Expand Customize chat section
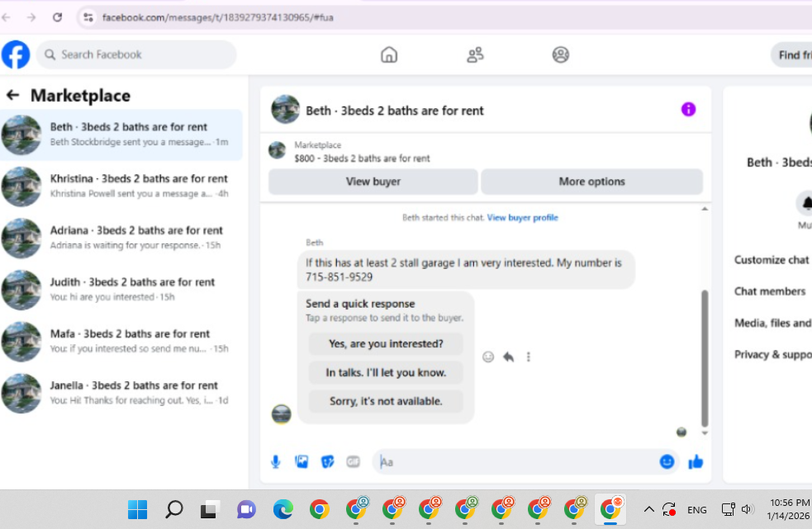This screenshot has height=529, width=812. click(772, 260)
